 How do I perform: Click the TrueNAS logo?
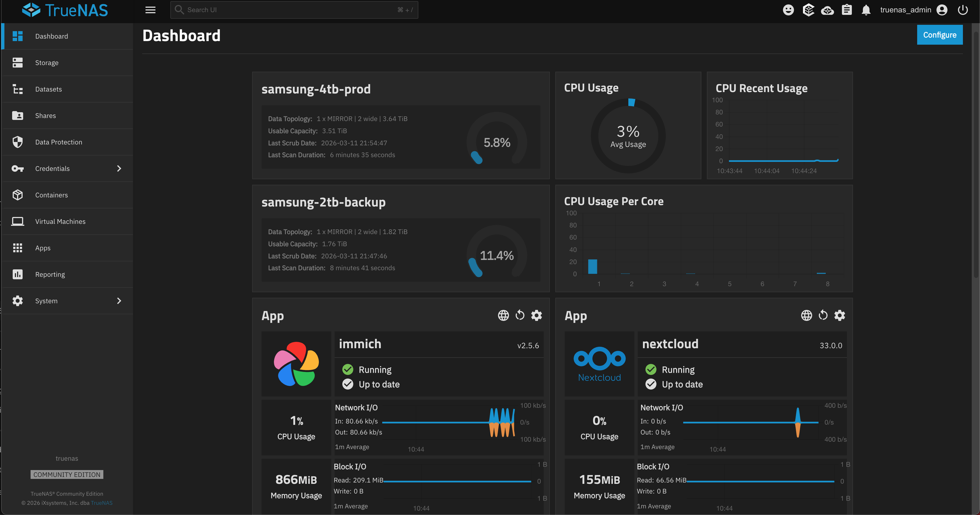coord(65,10)
